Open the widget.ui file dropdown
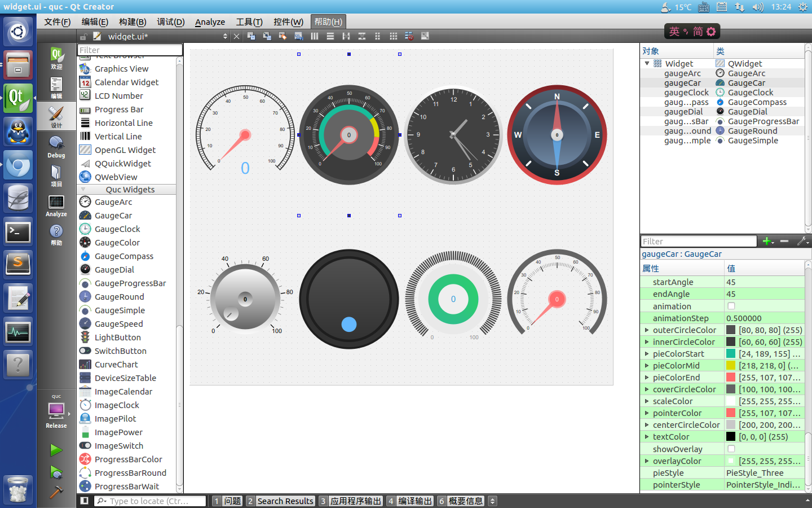 coord(225,36)
